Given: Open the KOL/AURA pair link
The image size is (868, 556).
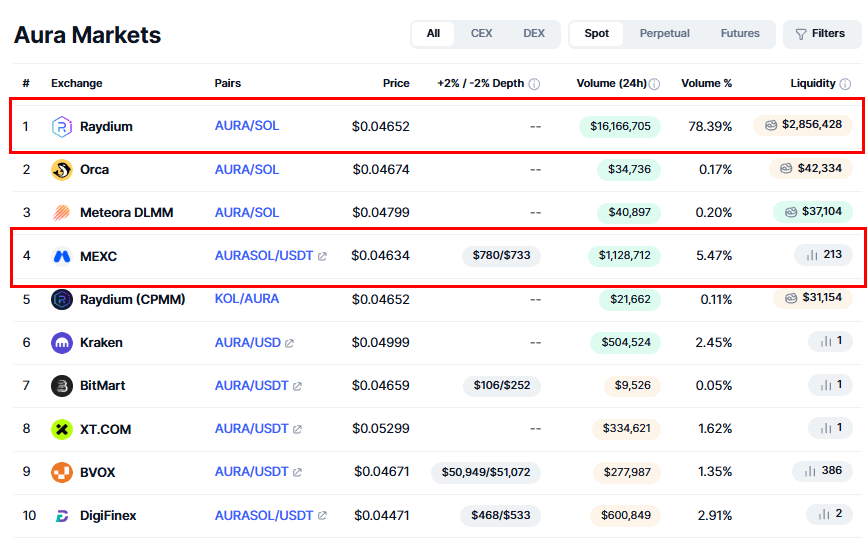Looking at the screenshot, I should coord(247,299).
